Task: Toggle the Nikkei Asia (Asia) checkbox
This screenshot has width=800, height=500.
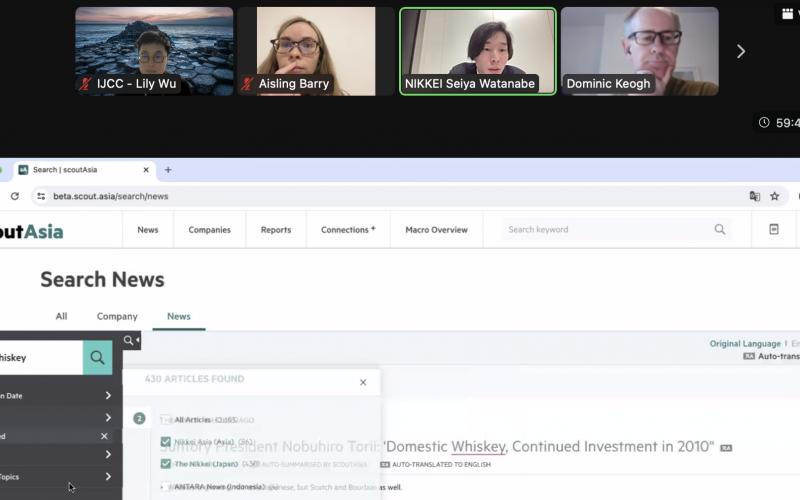Action: pyautogui.click(x=165, y=442)
